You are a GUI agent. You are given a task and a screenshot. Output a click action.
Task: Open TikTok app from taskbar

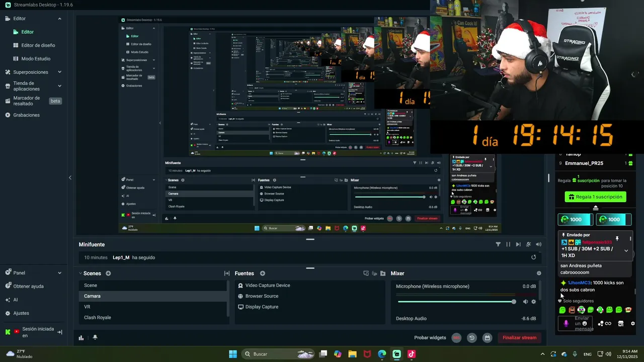(412, 354)
